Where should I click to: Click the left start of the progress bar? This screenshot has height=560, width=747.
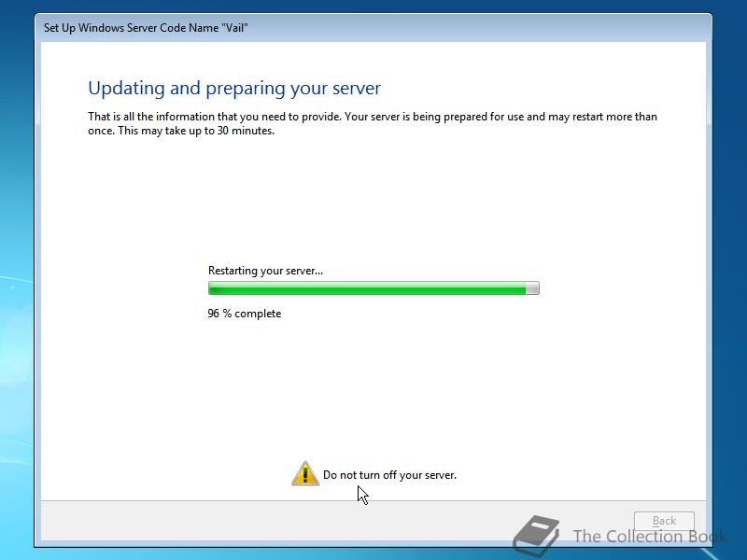pos(213,288)
